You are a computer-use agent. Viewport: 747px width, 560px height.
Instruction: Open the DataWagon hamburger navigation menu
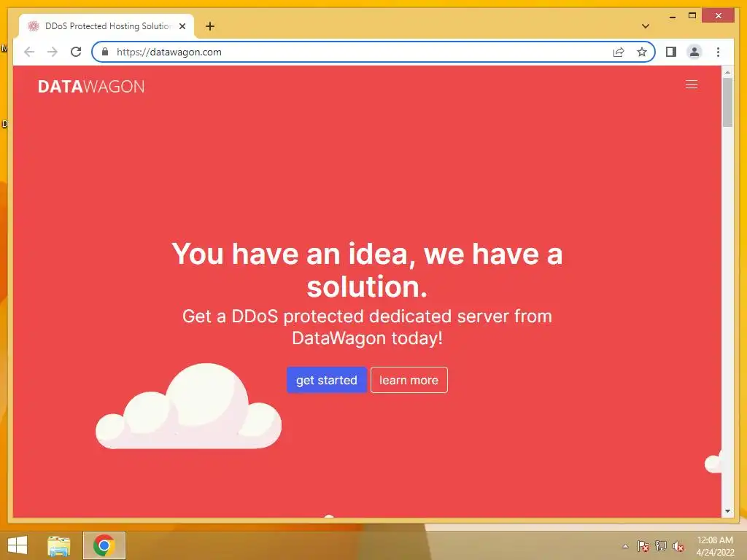(x=692, y=85)
